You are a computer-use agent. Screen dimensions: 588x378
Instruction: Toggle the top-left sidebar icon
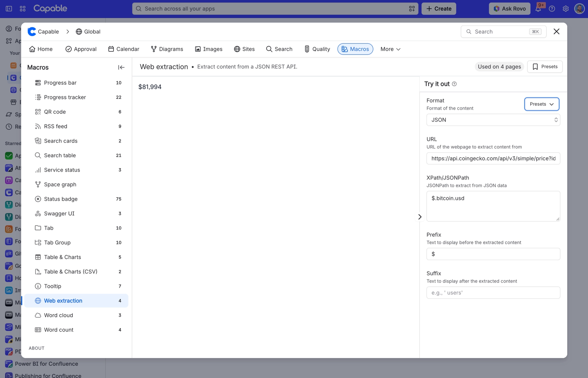pyautogui.click(x=9, y=9)
